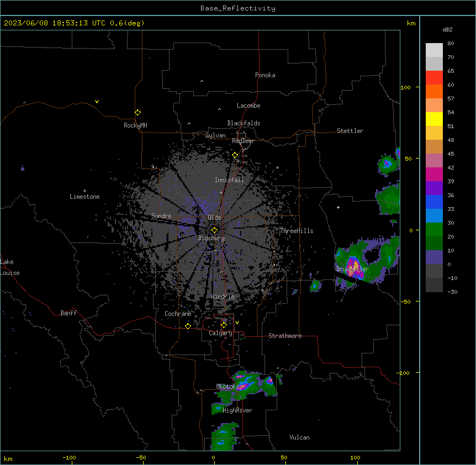Click the Ponoka city label

[x=265, y=75]
